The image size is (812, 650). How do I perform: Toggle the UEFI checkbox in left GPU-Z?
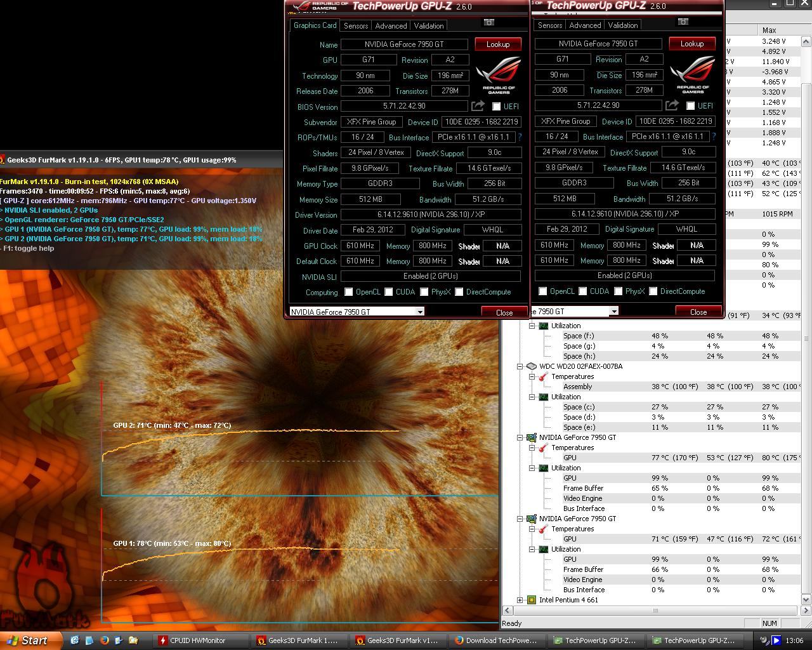tap(496, 107)
